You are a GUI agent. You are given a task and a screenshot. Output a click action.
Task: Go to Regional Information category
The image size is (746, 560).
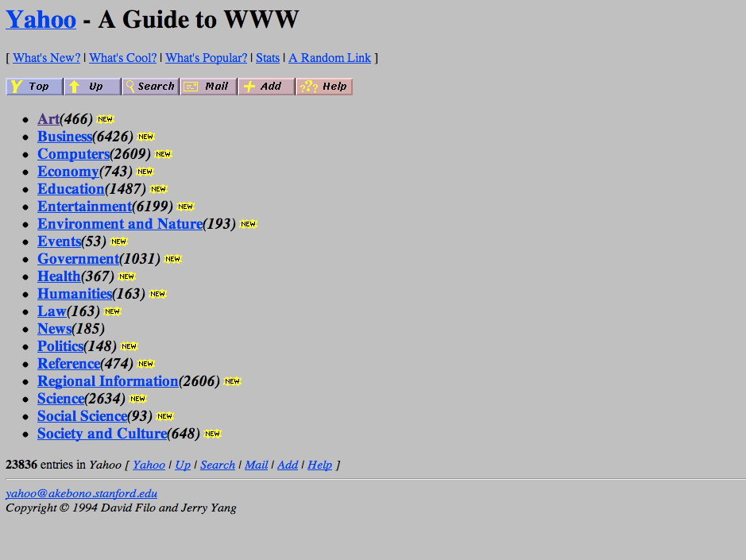[108, 381]
